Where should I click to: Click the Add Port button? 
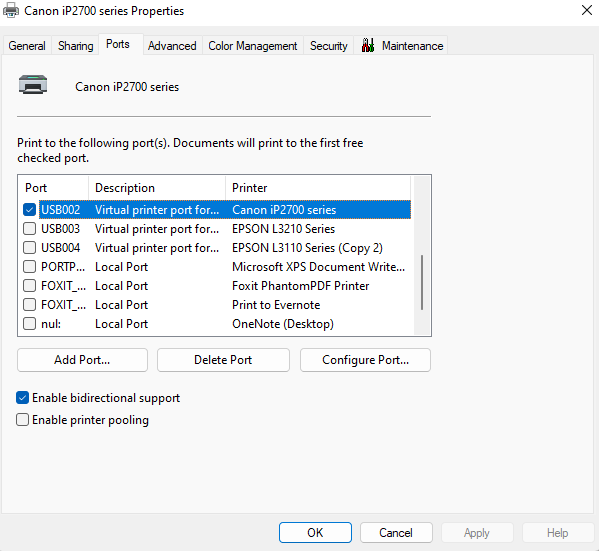click(82, 360)
